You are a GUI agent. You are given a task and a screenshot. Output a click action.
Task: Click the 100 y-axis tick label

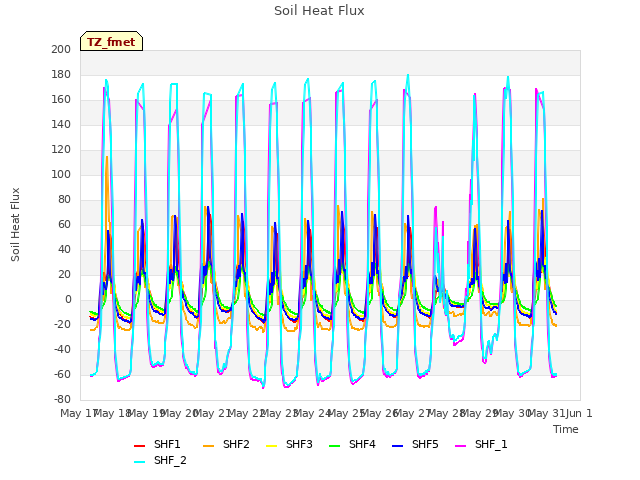(x=61, y=174)
